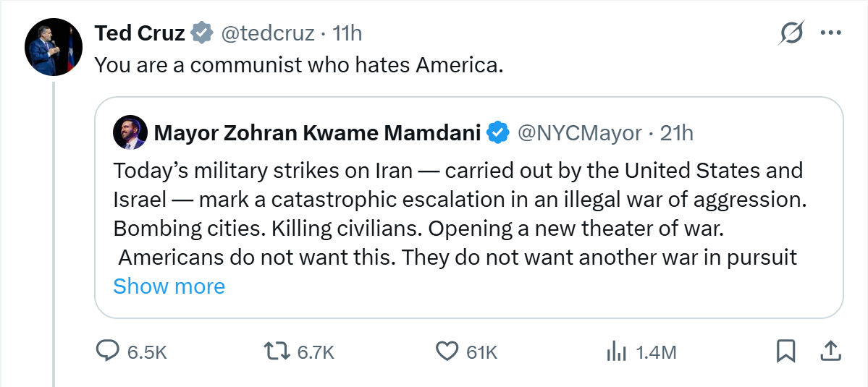Repost the tweet using the retweet icon
This screenshot has width=868, height=387.
(x=274, y=352)
